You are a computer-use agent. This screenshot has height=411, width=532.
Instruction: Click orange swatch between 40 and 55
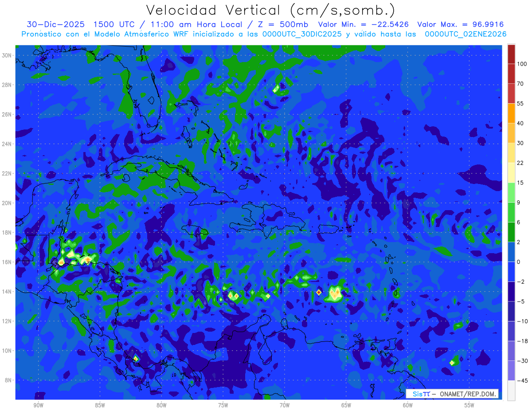click(511, 113)
